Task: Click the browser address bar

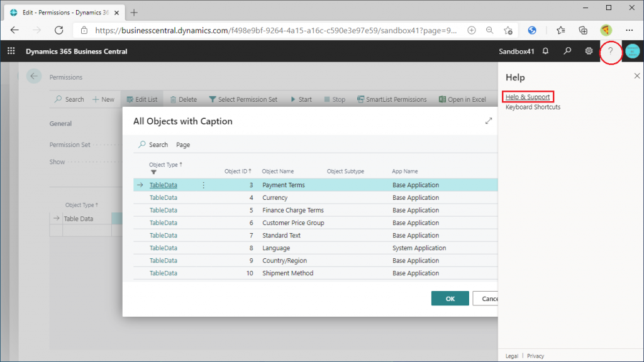Action: [x=275, y=30]
